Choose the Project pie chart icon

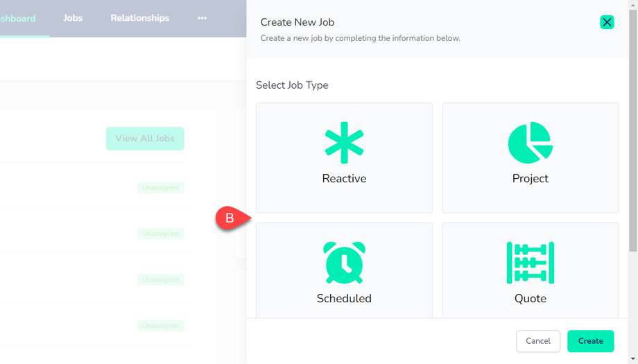[x=530, y=143]
